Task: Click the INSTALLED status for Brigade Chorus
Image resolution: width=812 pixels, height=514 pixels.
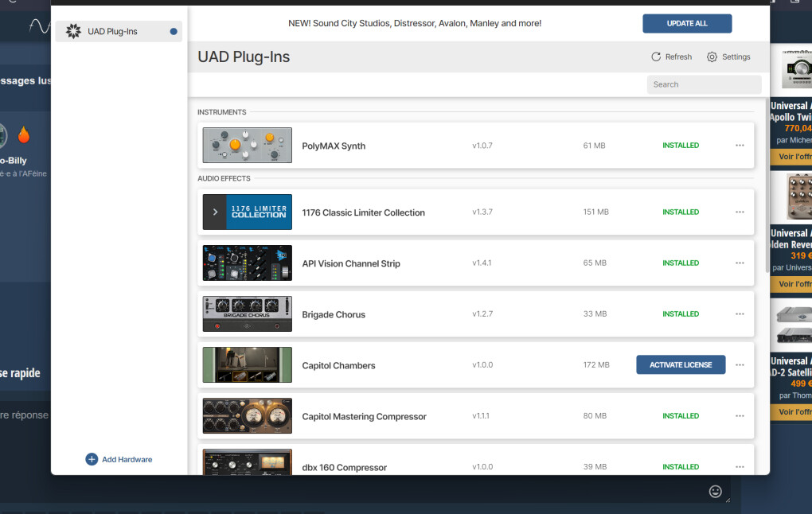Action: click(x=681, y=314)
